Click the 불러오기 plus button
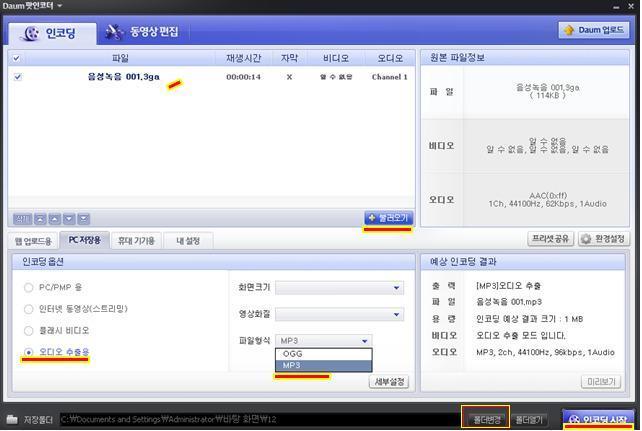Viewport: 642px width, 431px height. click(388, 218)
